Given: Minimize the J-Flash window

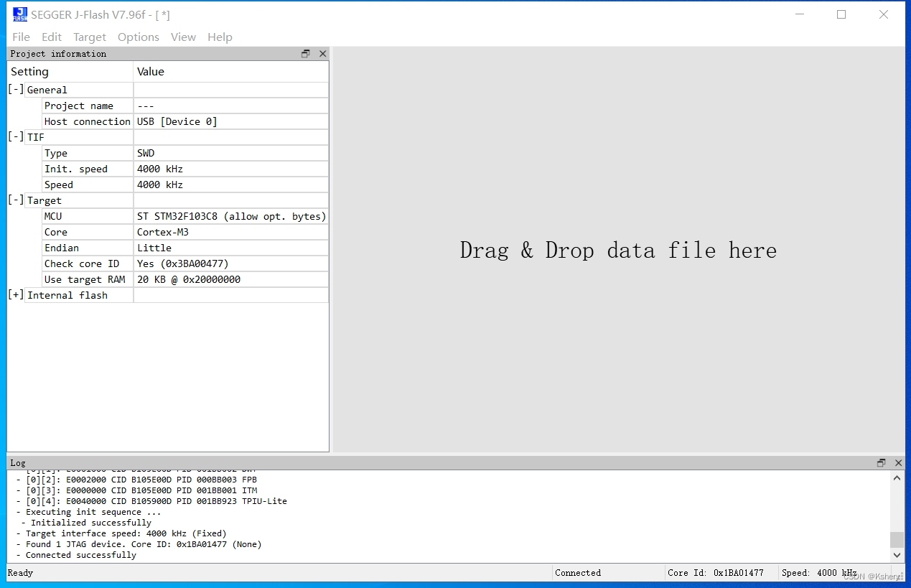Looking at the screenshot, I should [x=799, y=14].
